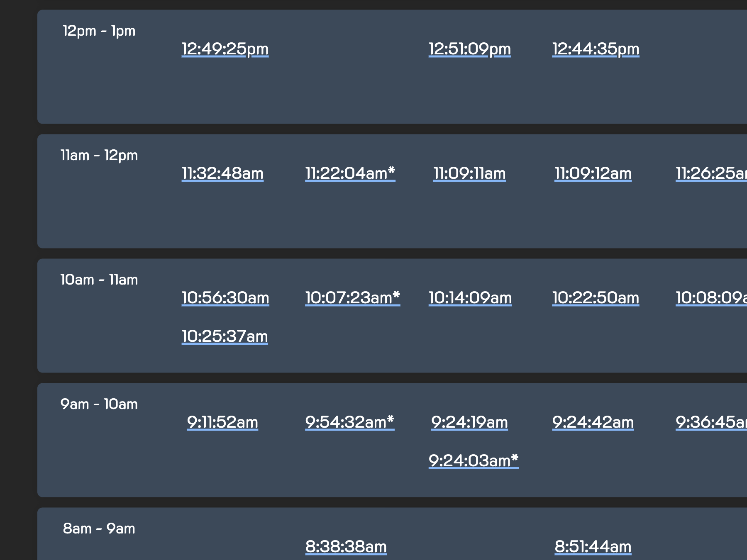747x560 pixels.
Task: Open the 12:44:35pm entry
Action: click(595, 49)
